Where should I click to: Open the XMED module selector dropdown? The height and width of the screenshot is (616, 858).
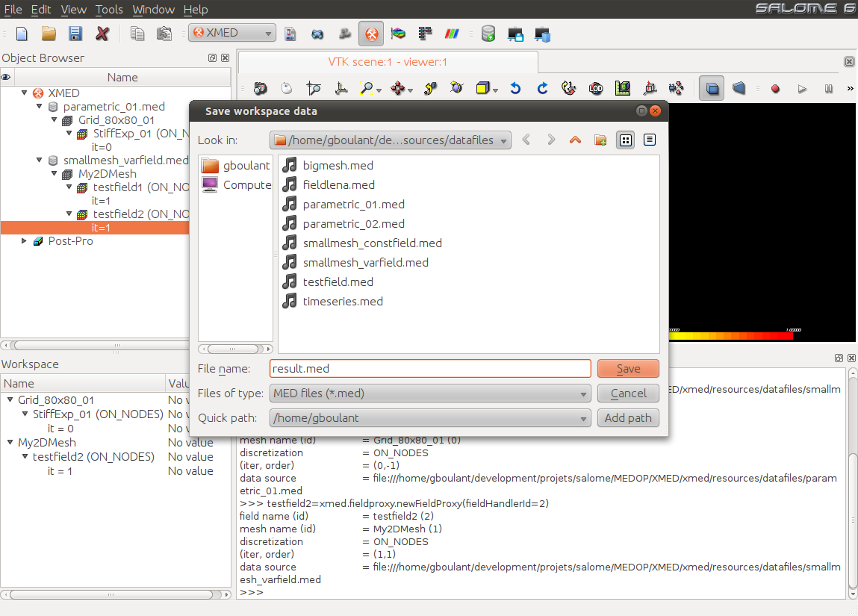click(x=232, y=33)
